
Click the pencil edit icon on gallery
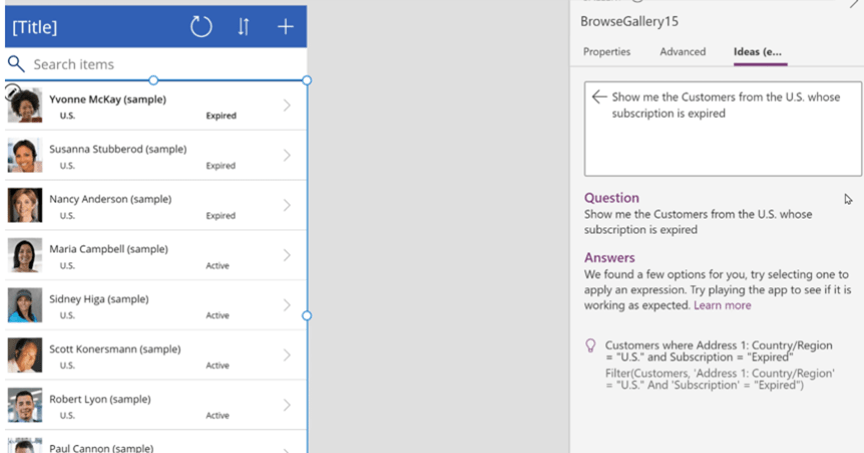coord(13,93)
